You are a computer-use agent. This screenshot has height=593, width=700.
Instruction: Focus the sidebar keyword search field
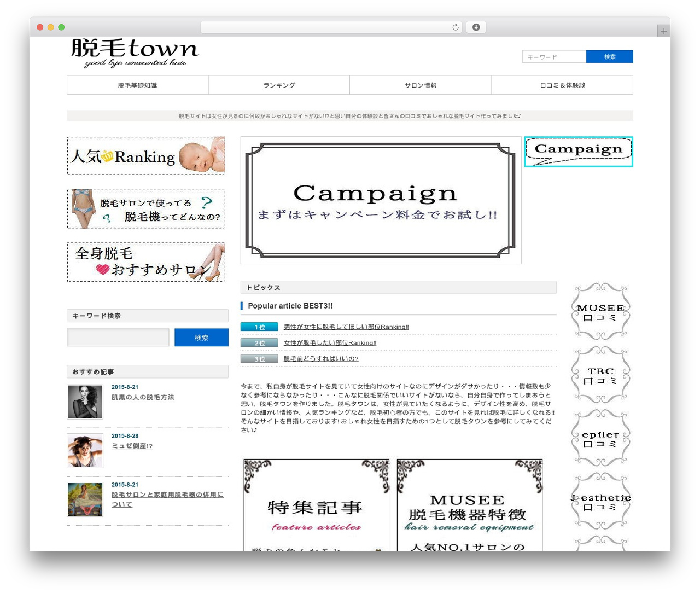pyautogui.click(x=118, y=338)
